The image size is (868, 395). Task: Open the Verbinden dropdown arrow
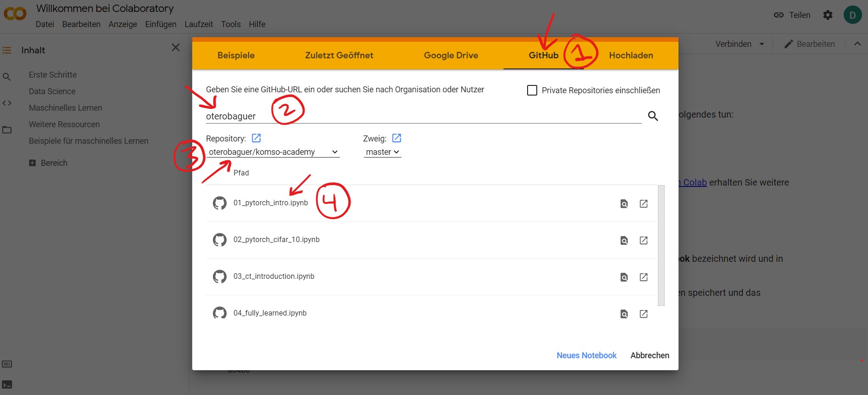tap(762, 44)
